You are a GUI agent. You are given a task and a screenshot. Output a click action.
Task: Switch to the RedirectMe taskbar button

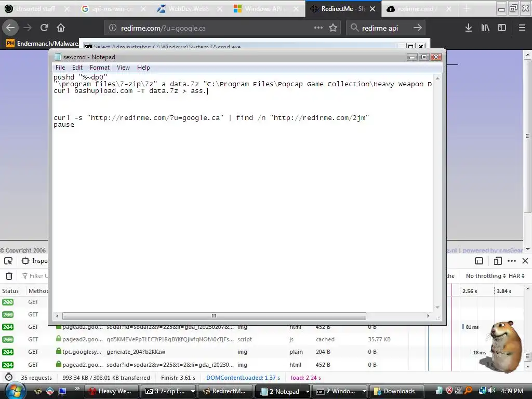(x=225, y=391)
